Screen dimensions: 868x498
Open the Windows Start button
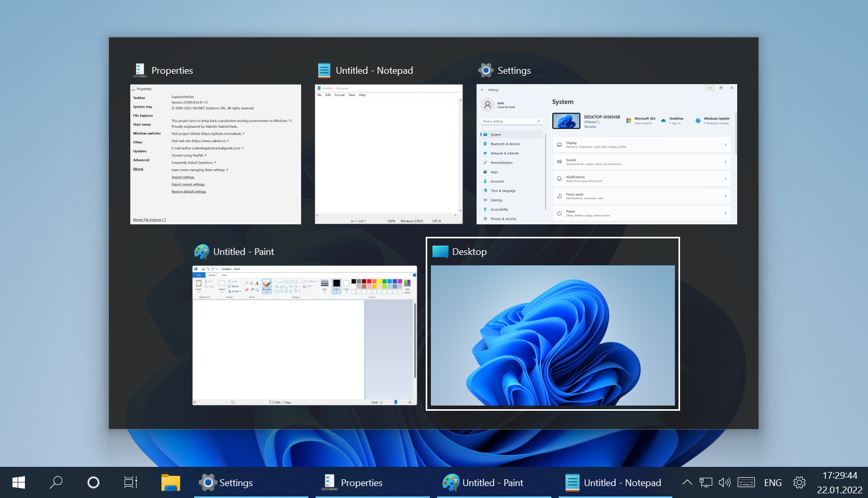(19, 482)
